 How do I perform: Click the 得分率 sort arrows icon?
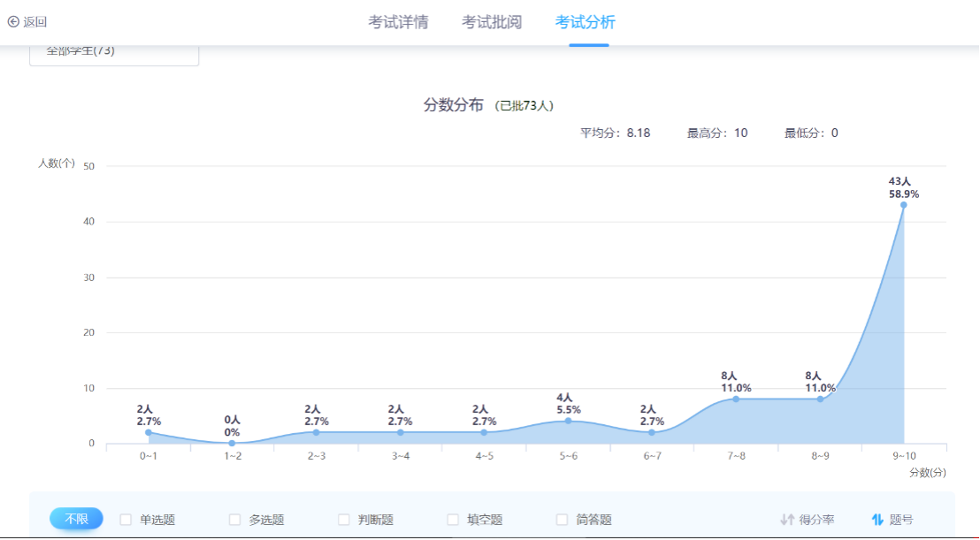click(x=786, y=521)
